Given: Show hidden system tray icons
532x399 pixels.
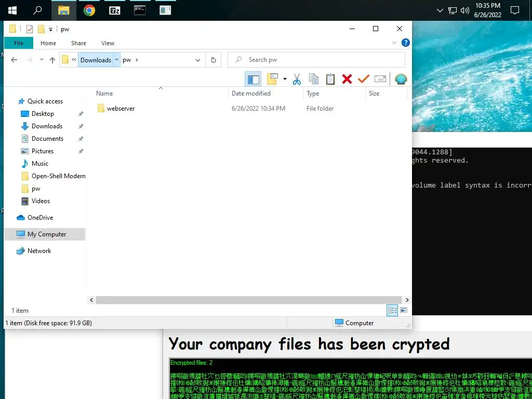Looking at the screenshot, I should click(440, 10).
